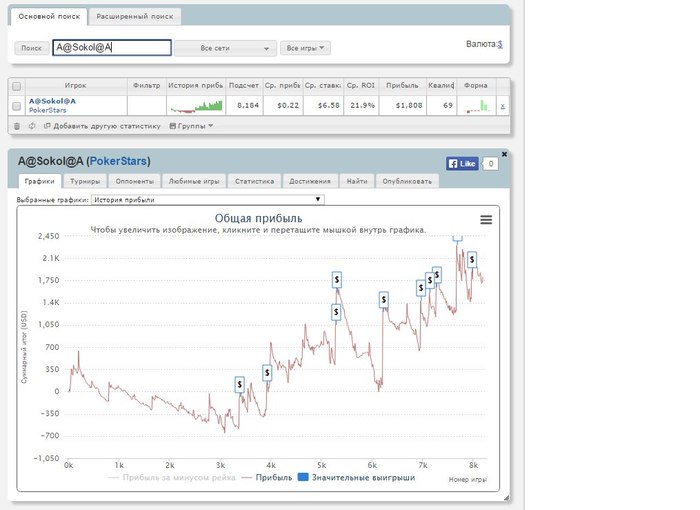700x510 pixels.
Task: Open the Турниры tab
Action: (x=85, y=181)
